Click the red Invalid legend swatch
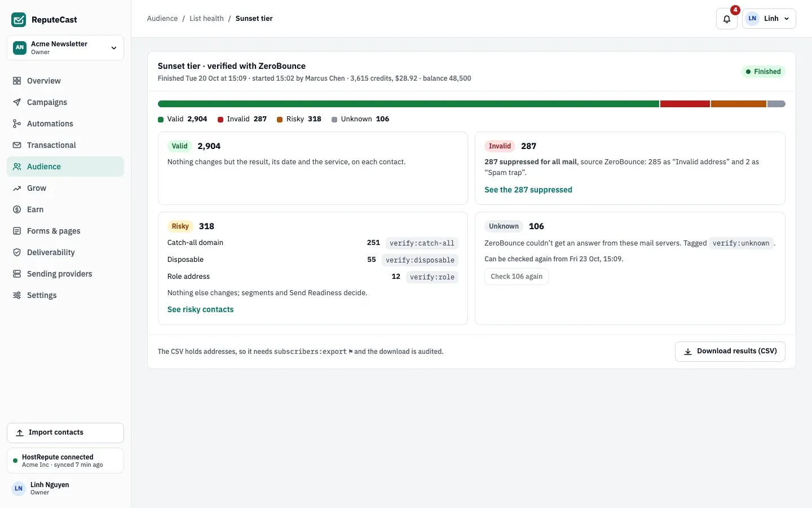 [x=220, y=120]
